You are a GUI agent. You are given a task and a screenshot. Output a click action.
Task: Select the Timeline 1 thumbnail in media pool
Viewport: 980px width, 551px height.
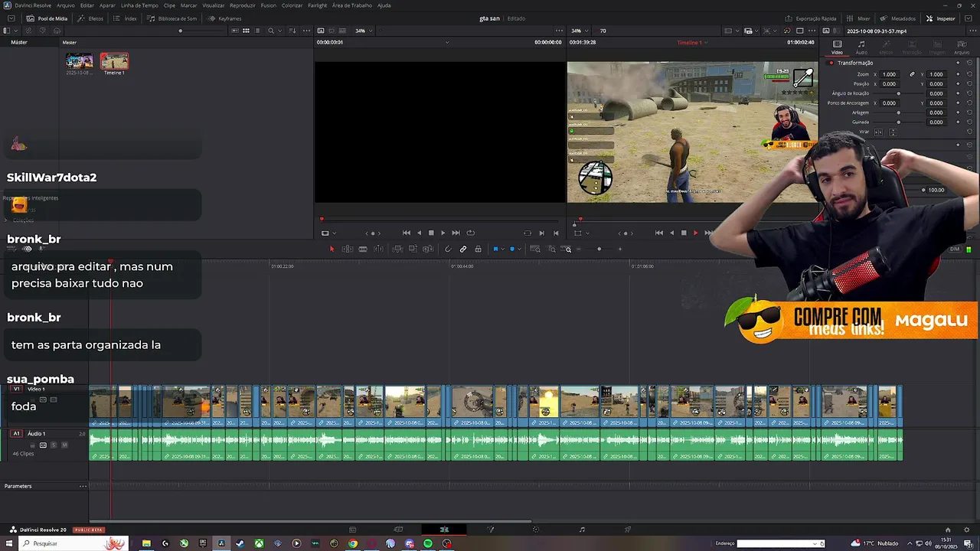114,61
